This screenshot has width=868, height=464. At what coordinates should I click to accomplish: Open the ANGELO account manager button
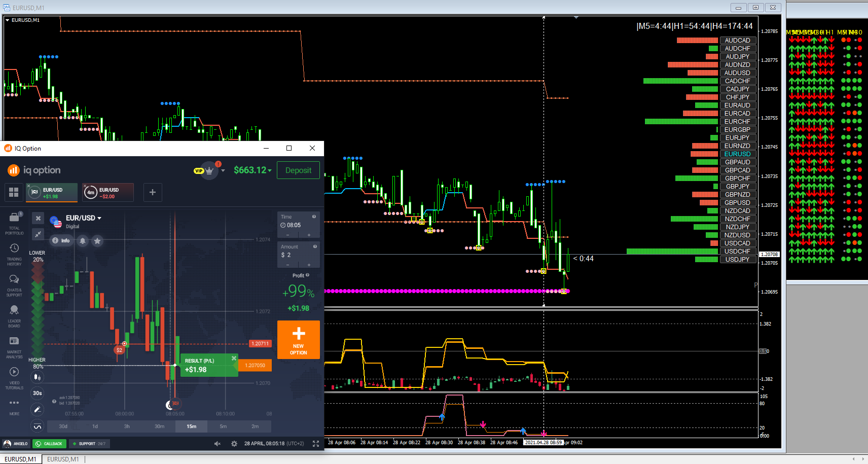(16, 444)
